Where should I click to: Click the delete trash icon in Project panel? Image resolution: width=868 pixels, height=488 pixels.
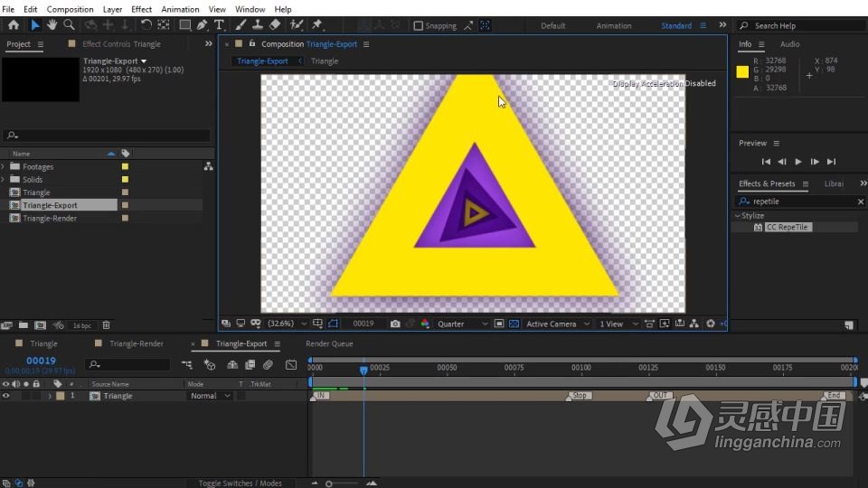(107, 325)
